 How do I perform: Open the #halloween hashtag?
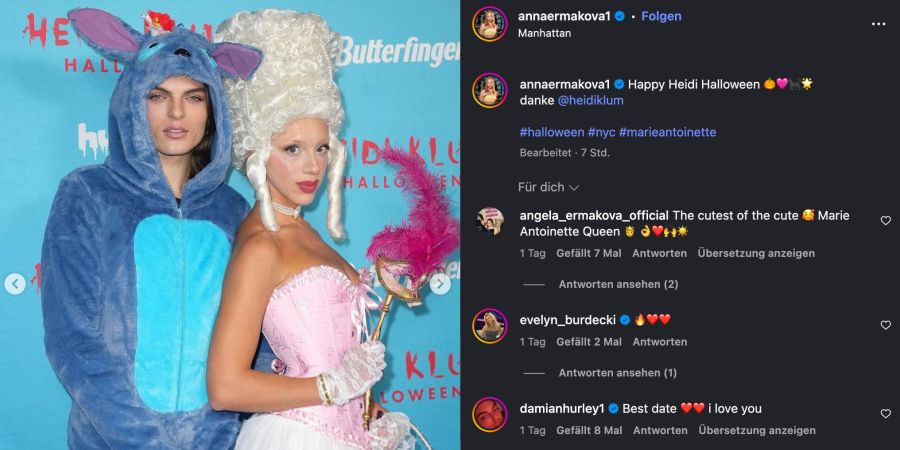tap(552, 132)
